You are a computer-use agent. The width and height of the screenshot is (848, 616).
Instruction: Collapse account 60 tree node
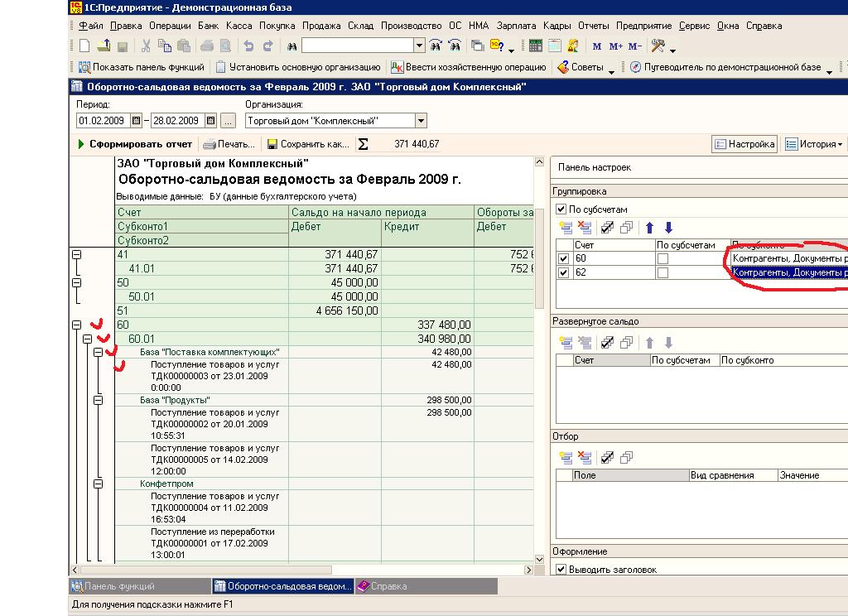[77, 325]
